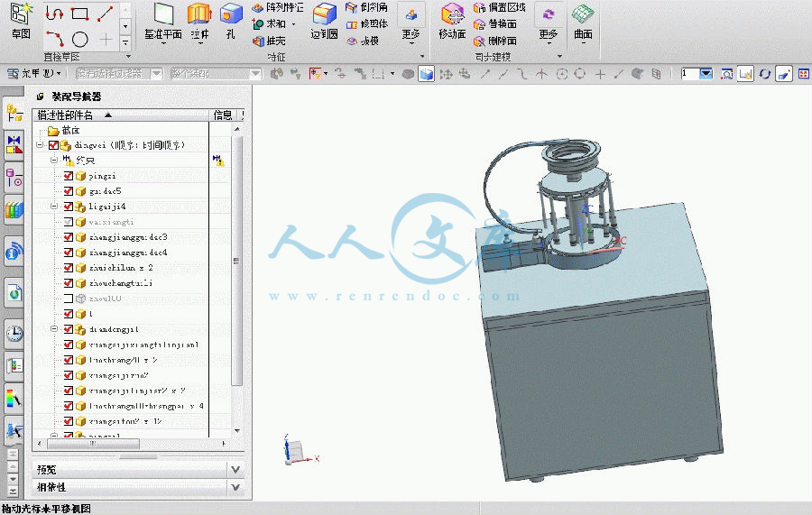Click Pattern Feature (阵列特征)

pos(278,7)
